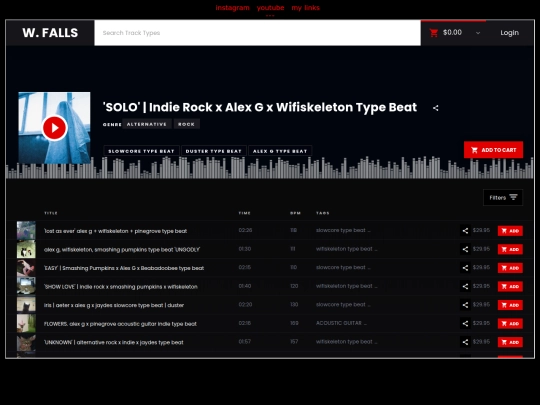Play 'UNKNOWN' track thumbnail
Screen dimensions: 540x405
tap(26, 342)
